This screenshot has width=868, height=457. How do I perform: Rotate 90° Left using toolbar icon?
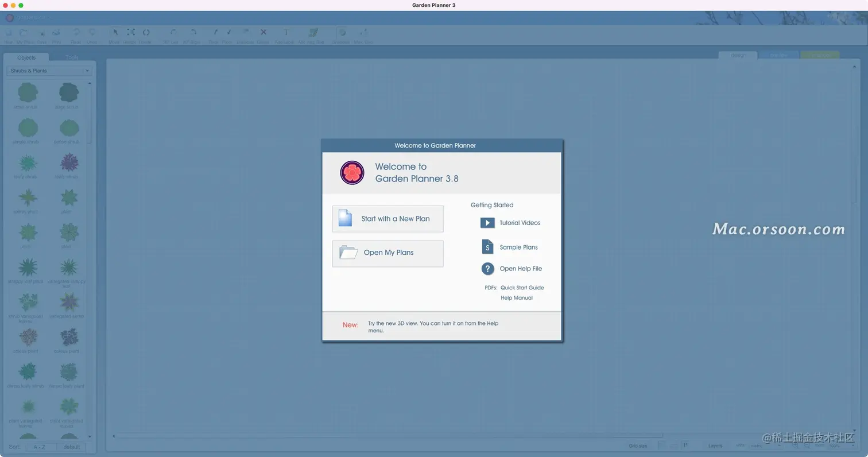pos(173,33)
